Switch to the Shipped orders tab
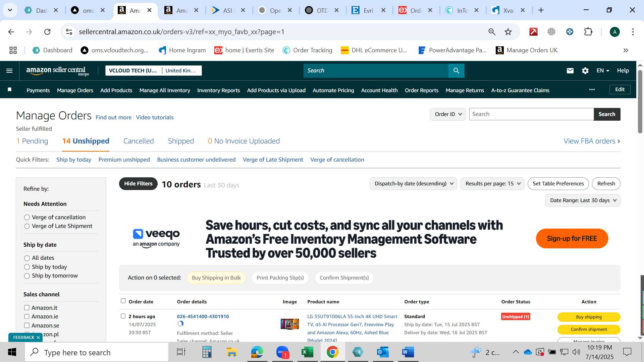 pyautogui.click(x=181, y=141)
